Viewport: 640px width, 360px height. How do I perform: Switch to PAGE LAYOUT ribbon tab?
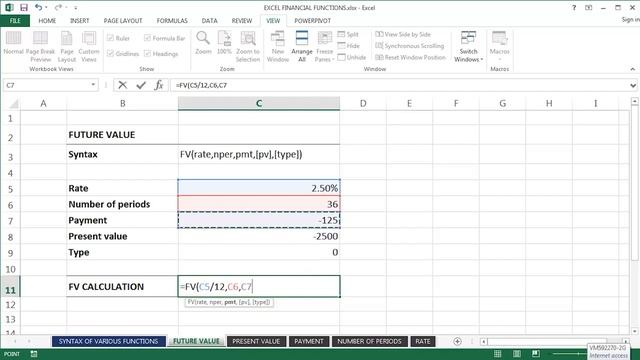point(123,20)
